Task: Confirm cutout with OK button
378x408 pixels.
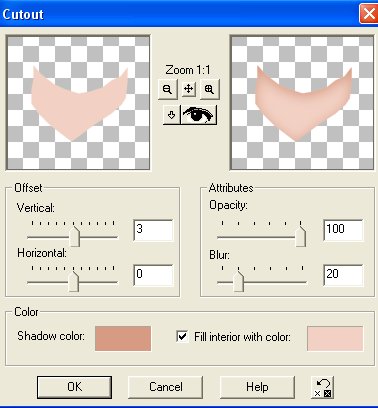Action: coord(74,387)
